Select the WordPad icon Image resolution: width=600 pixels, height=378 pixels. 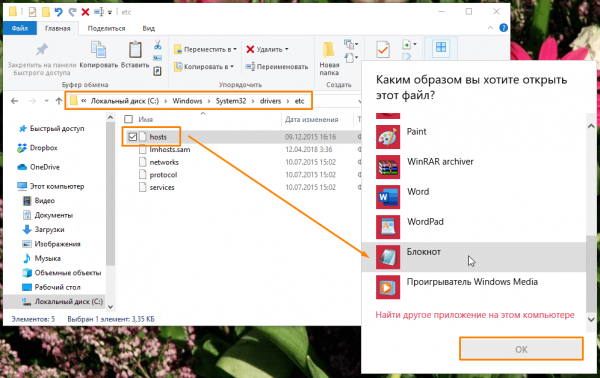pyautogui.click(x=388, y=227)
